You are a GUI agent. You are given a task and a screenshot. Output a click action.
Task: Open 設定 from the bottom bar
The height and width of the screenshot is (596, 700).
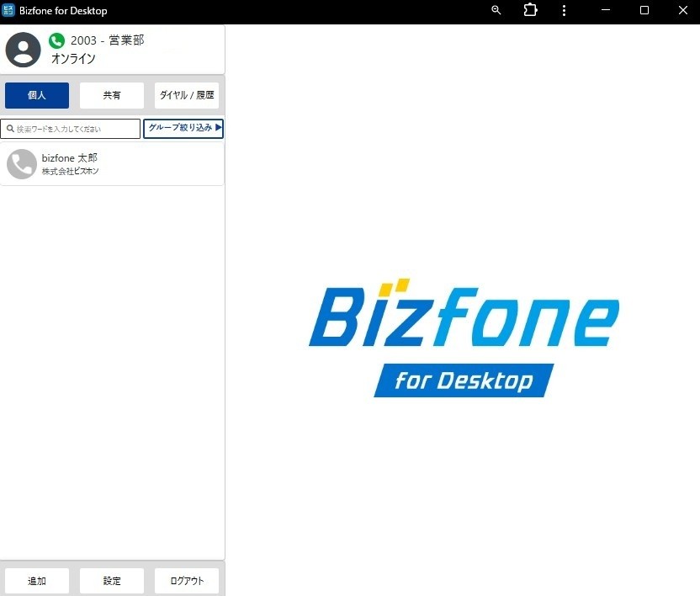click(x=111, y=580)
